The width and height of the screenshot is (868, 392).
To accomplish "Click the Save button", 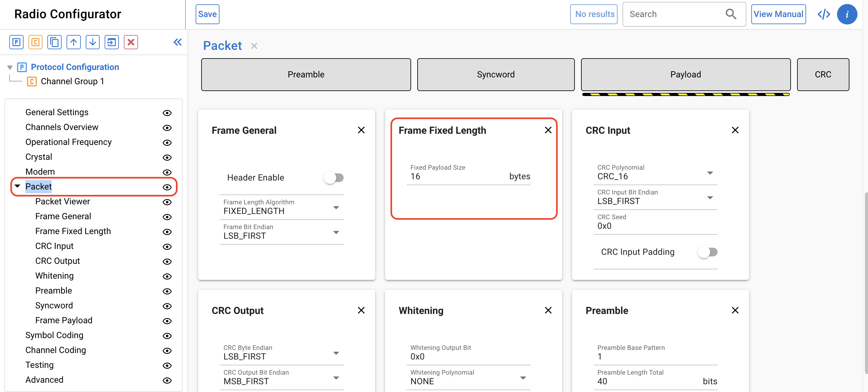I will coord(207,14).
